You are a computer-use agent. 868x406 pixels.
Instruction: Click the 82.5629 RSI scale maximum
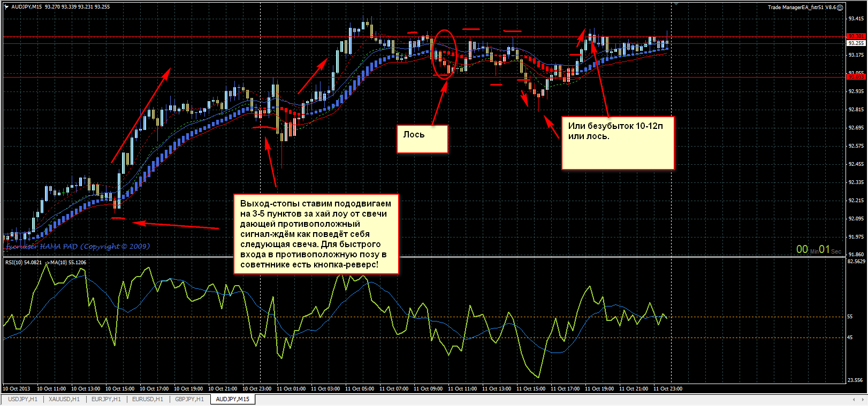(857, 262)
